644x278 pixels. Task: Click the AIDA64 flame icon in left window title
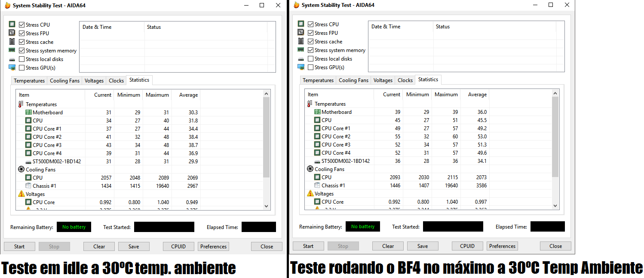[7, 6]
